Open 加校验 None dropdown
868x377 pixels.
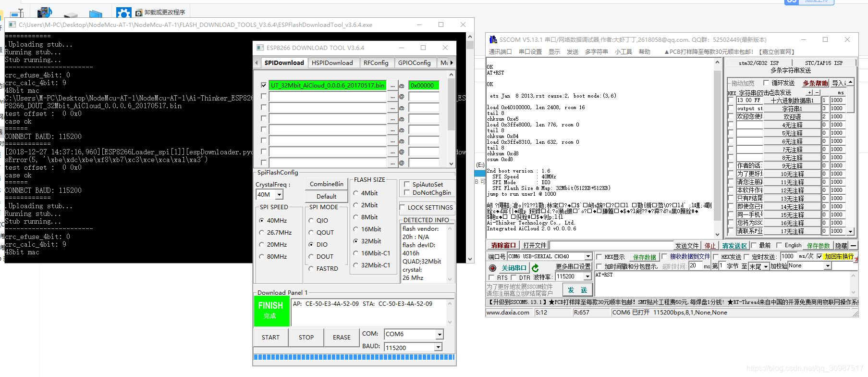(828, 266)
